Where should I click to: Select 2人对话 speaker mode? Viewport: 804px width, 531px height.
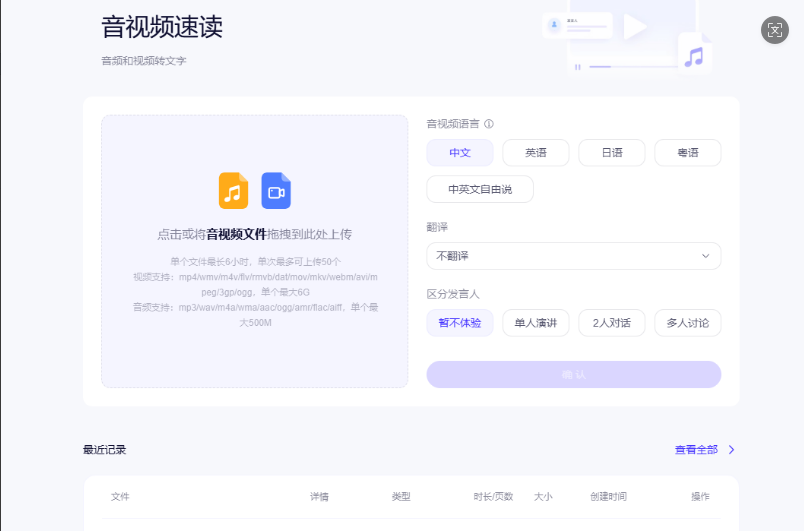coord(612,323)
